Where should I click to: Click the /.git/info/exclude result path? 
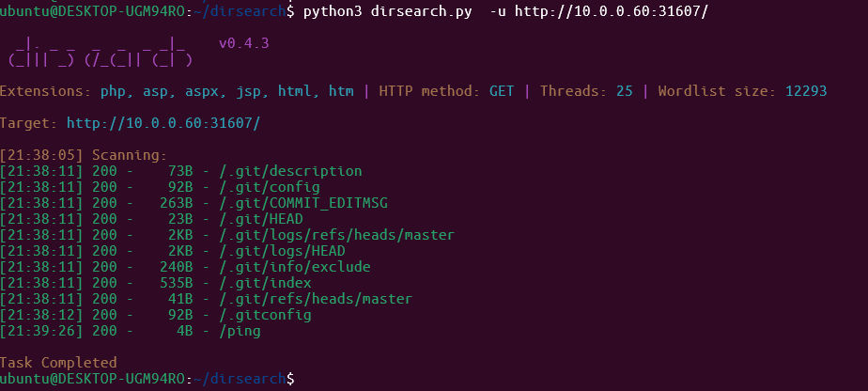point(295,268)
